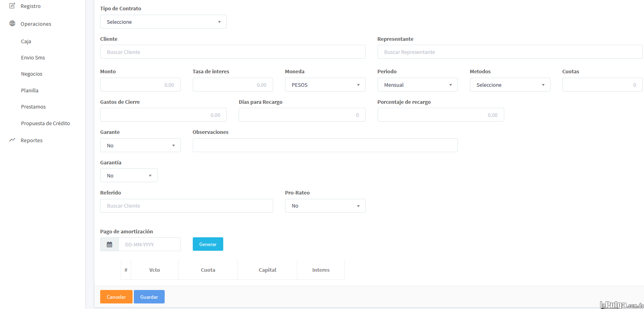The width and height of the screenshot is (644, 309).
Task: Focus the Observaciones text field
Action: (325, 145)
